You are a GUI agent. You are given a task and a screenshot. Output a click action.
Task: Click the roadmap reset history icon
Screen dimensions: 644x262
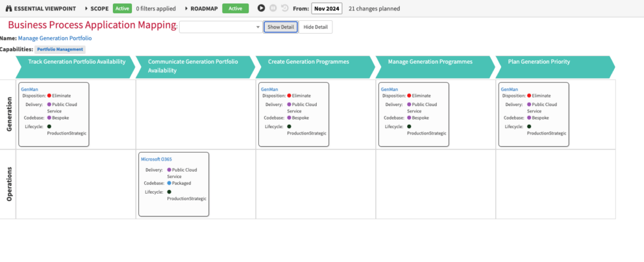tap(284, 8)
